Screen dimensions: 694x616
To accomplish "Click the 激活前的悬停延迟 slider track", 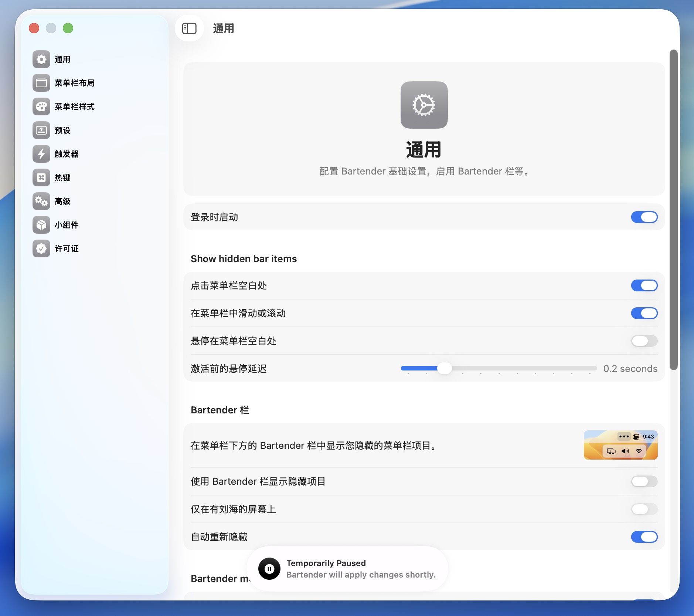I will coord(517,368).
